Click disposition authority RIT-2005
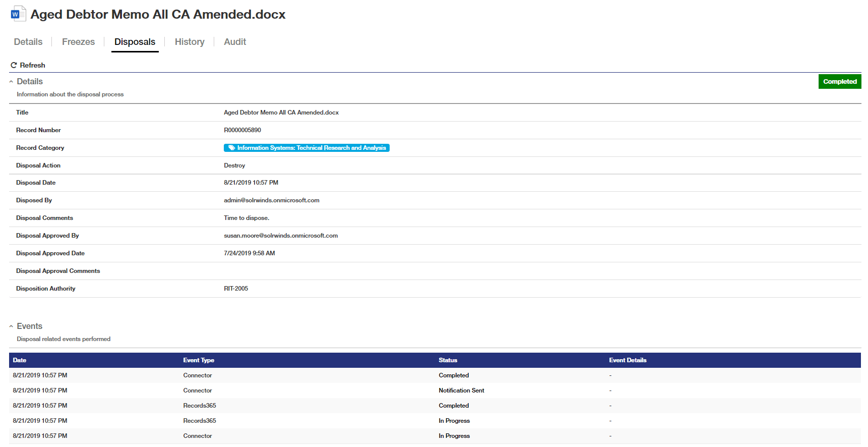Screen dimensions: 868x447 tap(236, 289)
